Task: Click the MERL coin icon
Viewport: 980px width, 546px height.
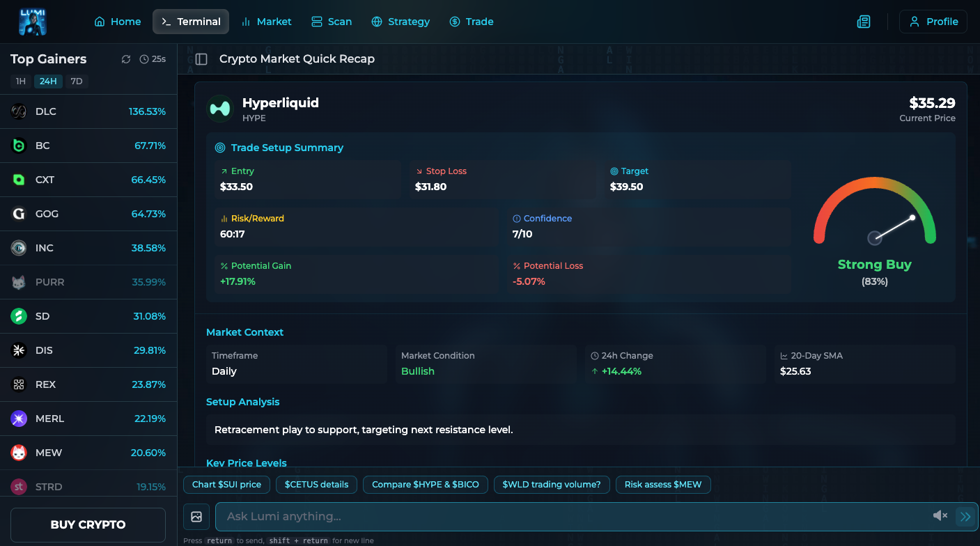Action: 19,419
